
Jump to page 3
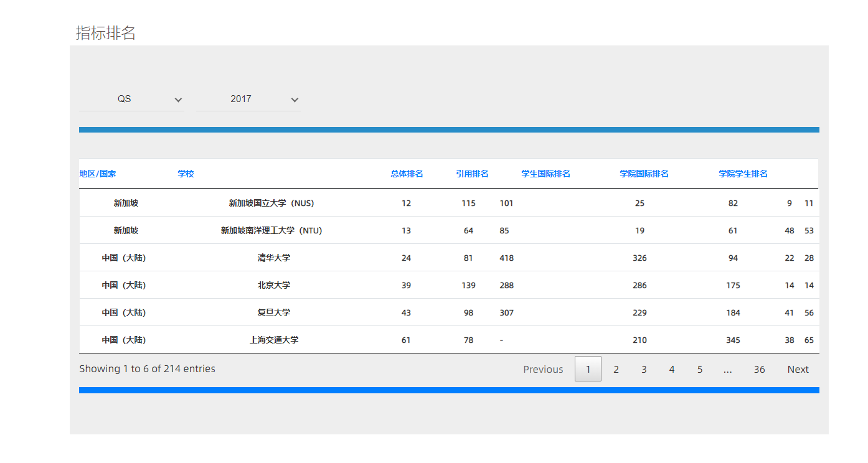pos(644,369)
